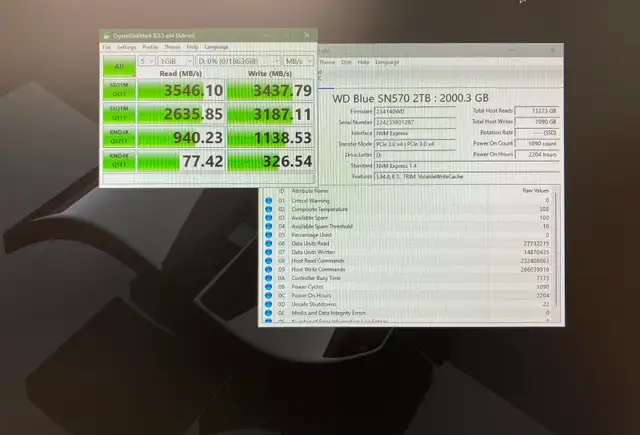Click the Transfer Mode PCIe 3.0 x4 field
Image resolution: width=640 pixels, height=435 pixels.
(415, 144)
